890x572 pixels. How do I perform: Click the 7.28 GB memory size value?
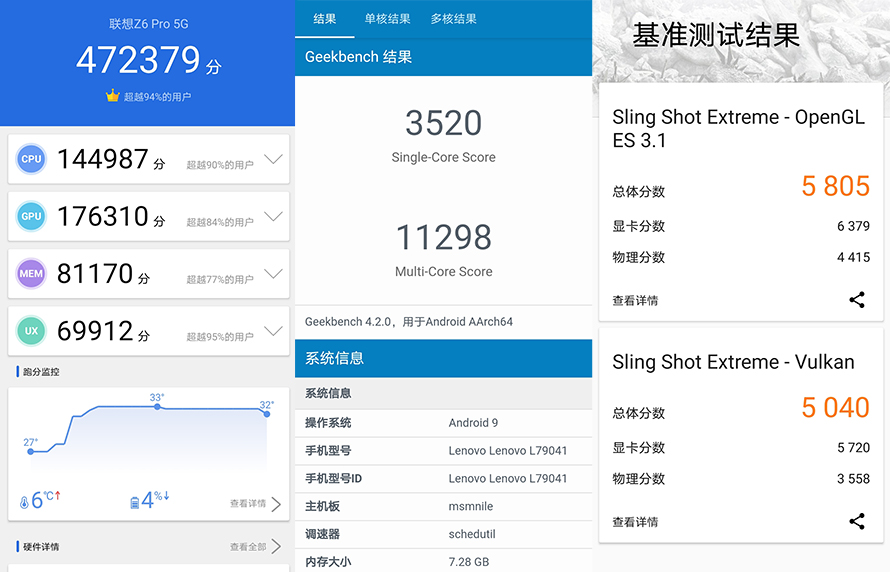point(468,562)
